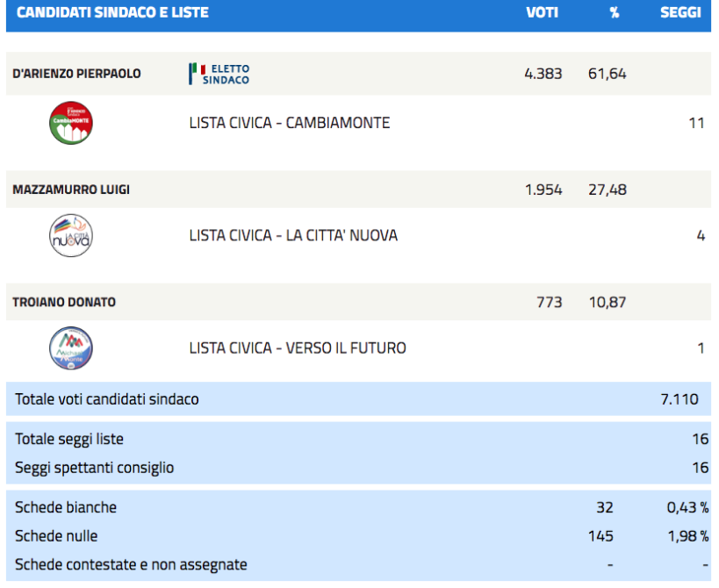Open Lista Civica - Verso il Futuro
Image resolution: width=719 pixels, height=588 pixels.
298,348
